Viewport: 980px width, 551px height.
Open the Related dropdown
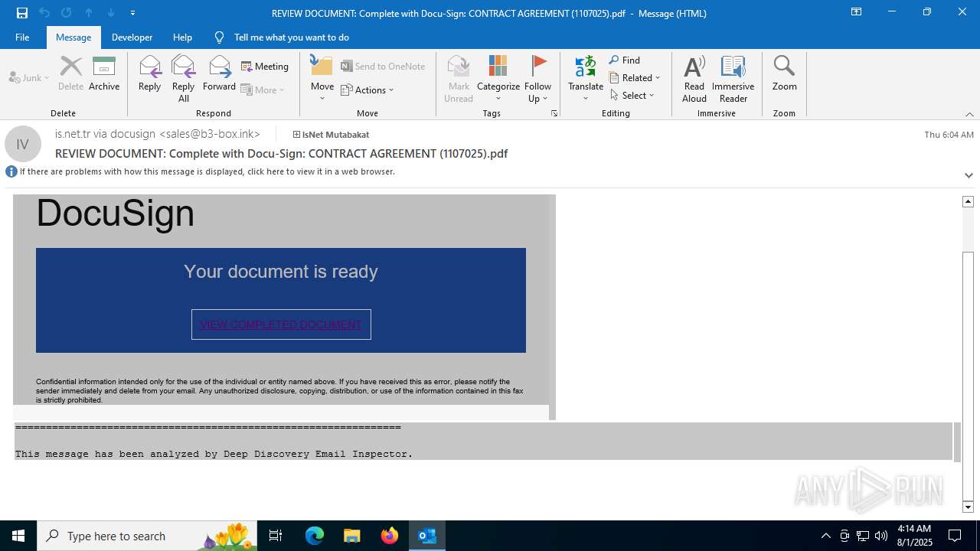635,78
